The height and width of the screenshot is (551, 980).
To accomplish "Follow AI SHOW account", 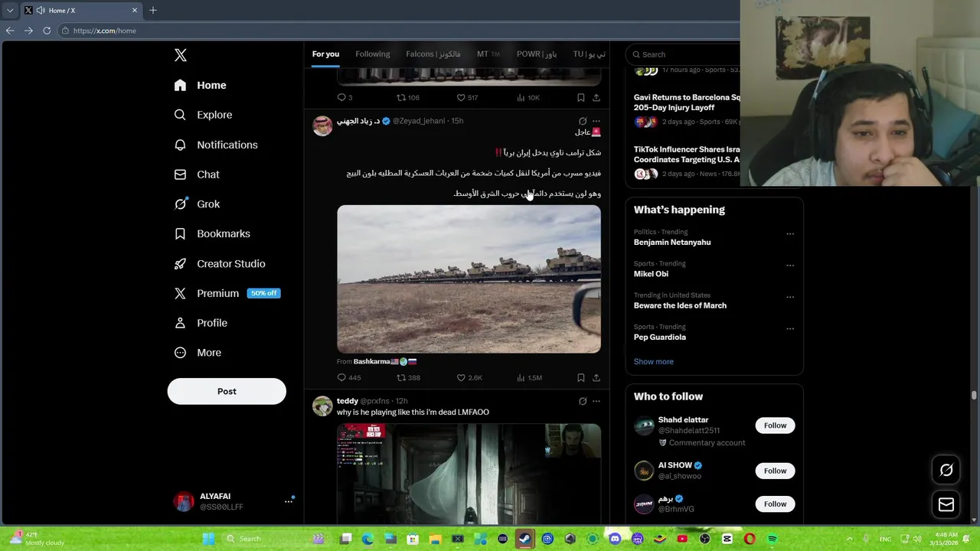I will 775,471.
